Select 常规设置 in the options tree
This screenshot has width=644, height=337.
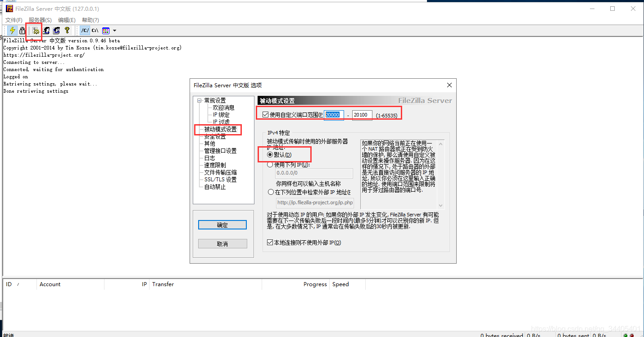[215, 100]
